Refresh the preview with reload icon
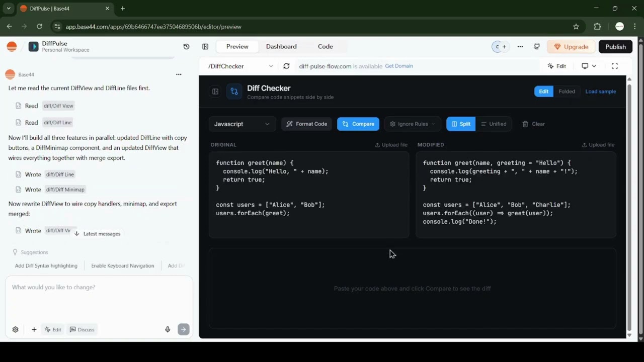644x362 pixels. [x=286, y=66]
